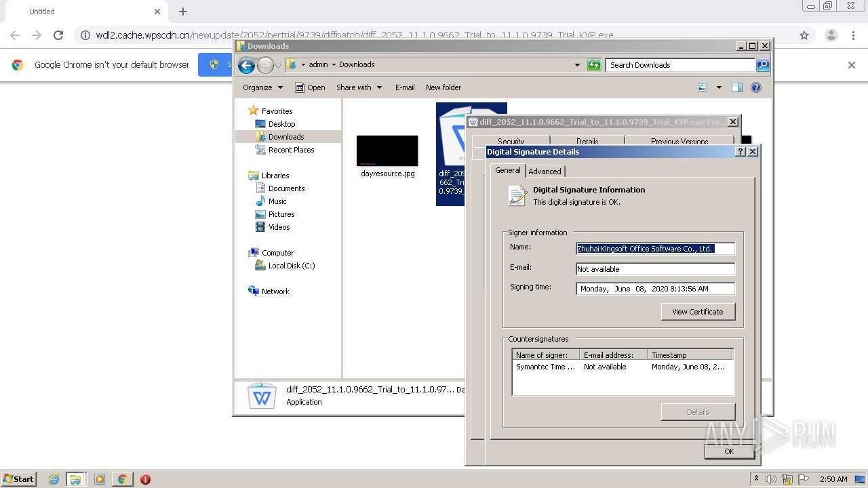Refresh the Downloads folder view
This screenshot has height=488, width=868.
pos(594,65)
